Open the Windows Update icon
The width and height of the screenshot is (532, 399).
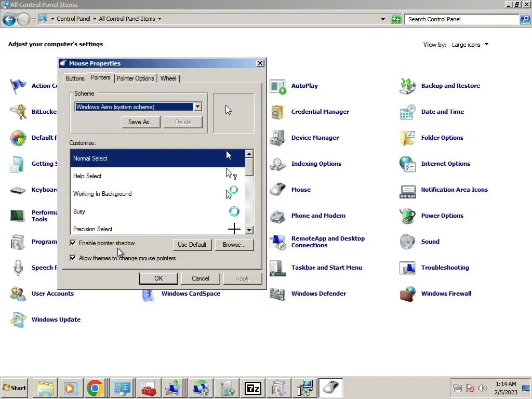(x=18, y=320)
